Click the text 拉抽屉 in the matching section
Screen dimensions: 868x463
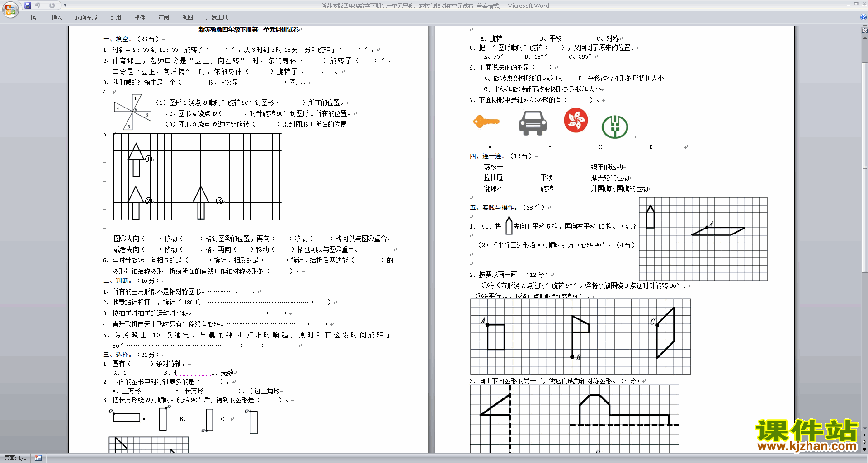493,178
